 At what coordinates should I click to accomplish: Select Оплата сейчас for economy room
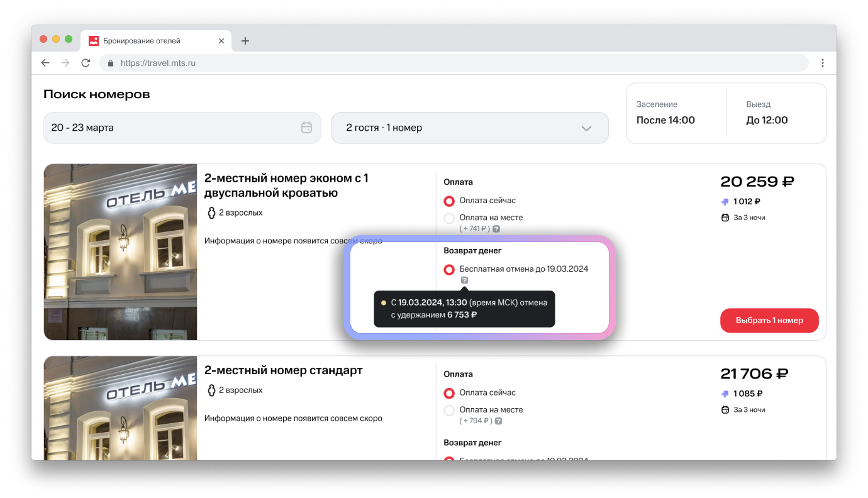(449, 201)
